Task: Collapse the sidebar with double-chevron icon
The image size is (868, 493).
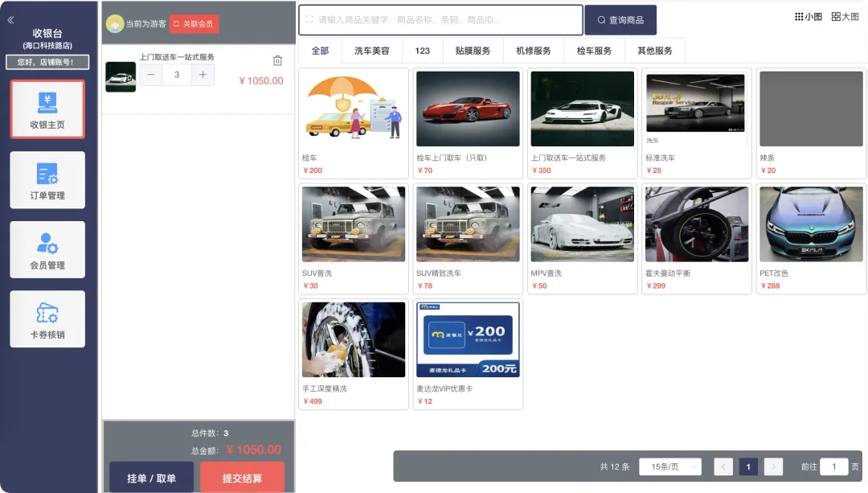Action: pyautogui.click(x=10, y=20)
